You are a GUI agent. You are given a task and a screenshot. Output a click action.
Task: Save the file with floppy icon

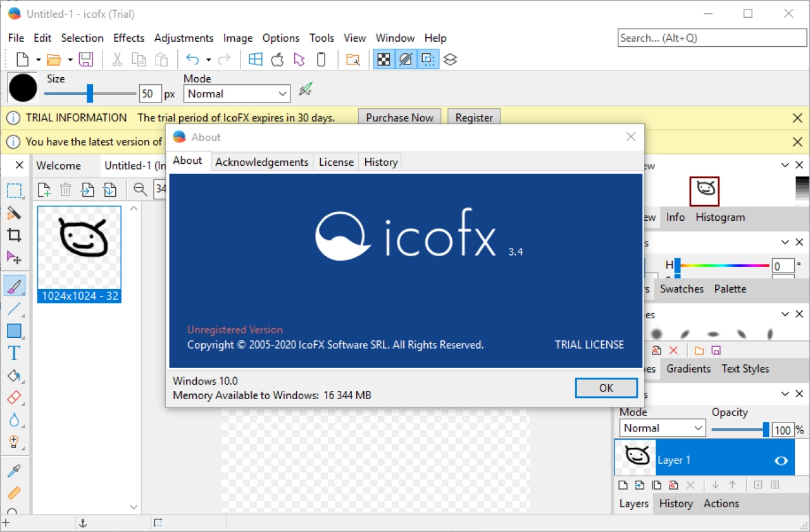point(86,59)
